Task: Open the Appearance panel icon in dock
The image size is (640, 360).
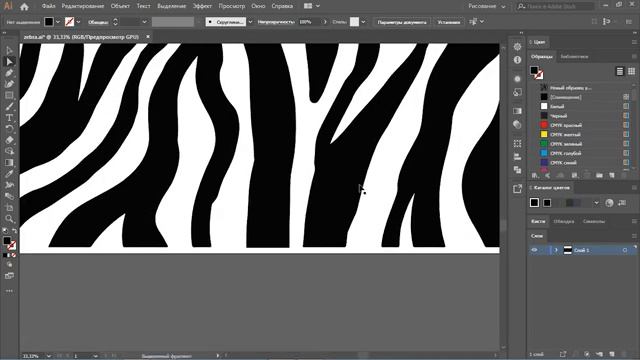Action: click(518, 79)
